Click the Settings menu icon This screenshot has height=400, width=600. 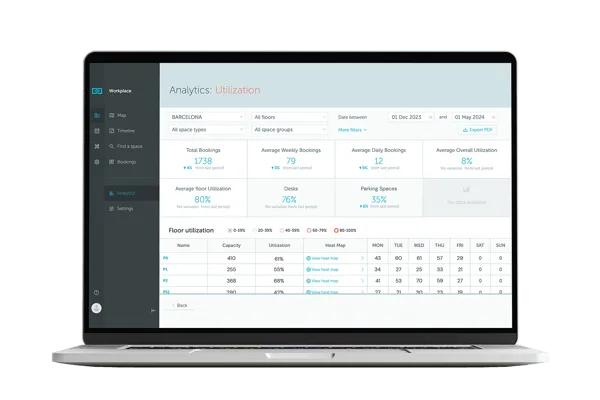tap(111, 209)
